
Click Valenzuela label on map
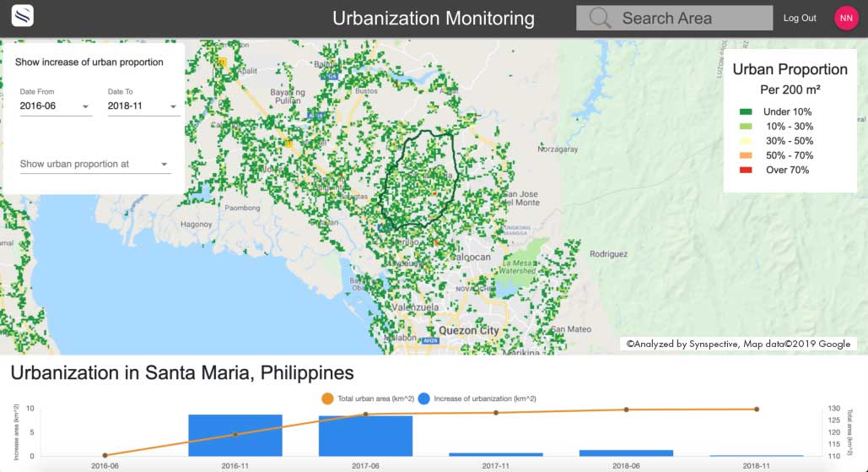415,307
